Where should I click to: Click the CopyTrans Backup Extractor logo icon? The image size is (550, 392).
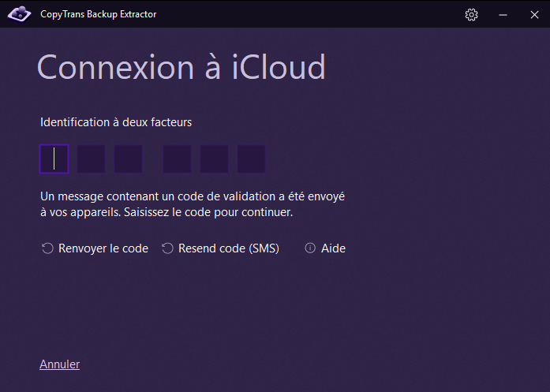coord(19,14)
